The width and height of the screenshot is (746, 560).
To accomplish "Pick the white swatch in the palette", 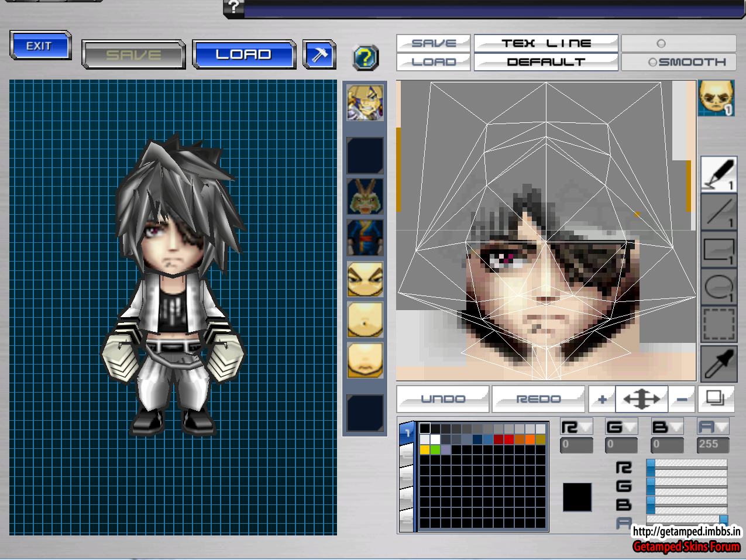I will coord(435,439).
